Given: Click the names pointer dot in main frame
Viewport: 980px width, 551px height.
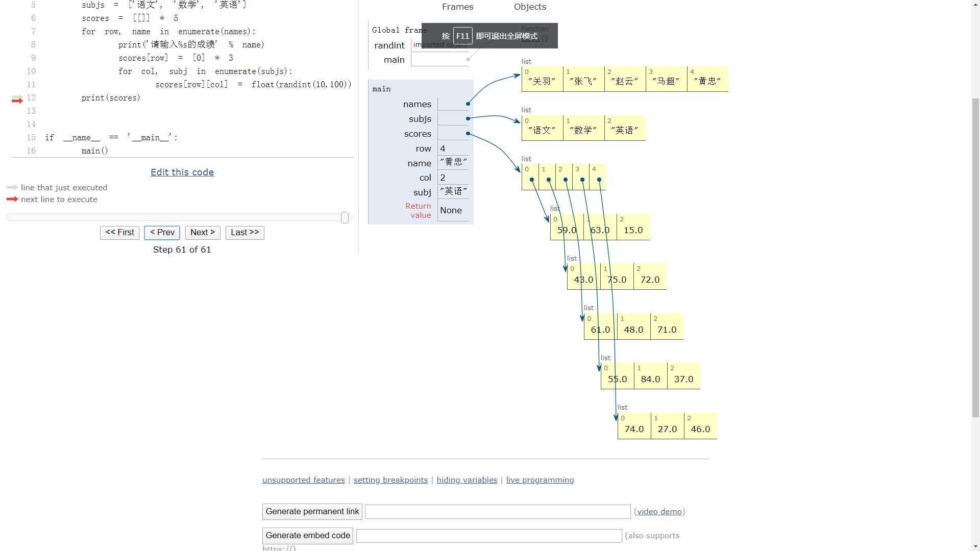Looking at the screenshot, I should pyautogui.click(x=468, y=104).
